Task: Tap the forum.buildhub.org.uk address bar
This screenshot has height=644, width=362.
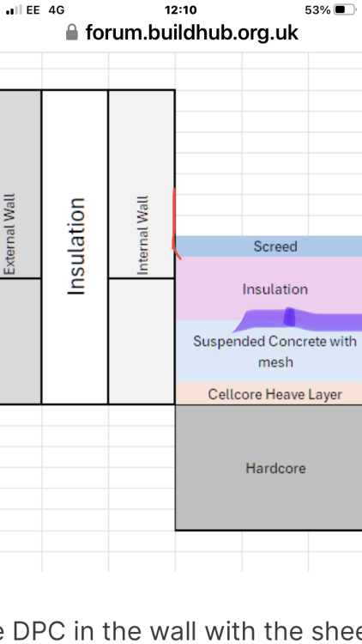Action: 182,33
